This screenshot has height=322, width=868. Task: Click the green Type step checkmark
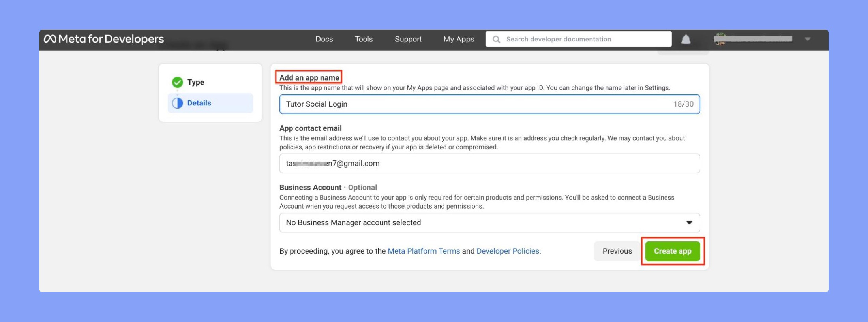pos(178,82)
